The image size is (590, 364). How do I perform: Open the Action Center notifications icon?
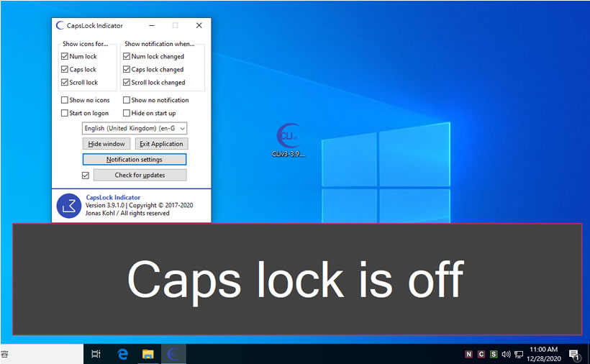pos(574,354)
